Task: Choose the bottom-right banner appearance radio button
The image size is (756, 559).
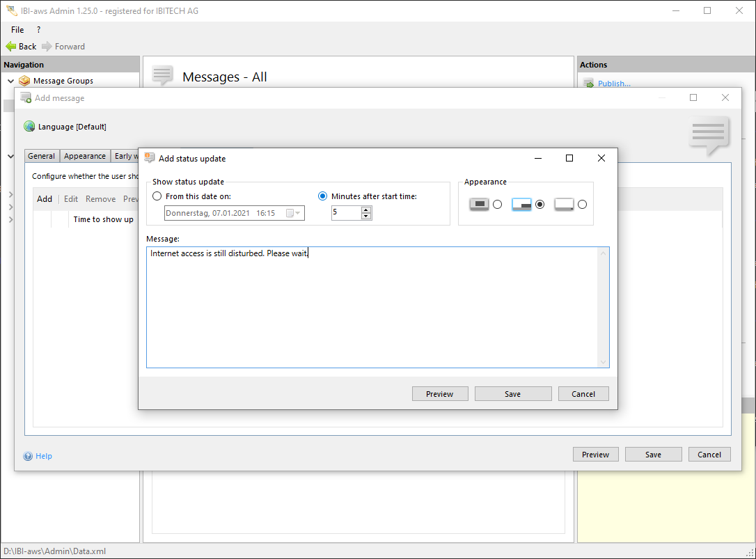Action: click(x=540, y=205)
